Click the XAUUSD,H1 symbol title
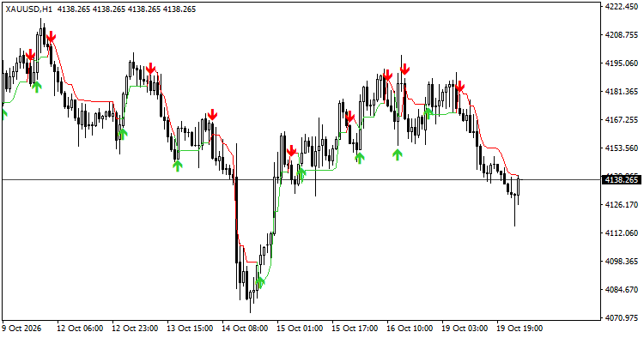 pos(28,9)
